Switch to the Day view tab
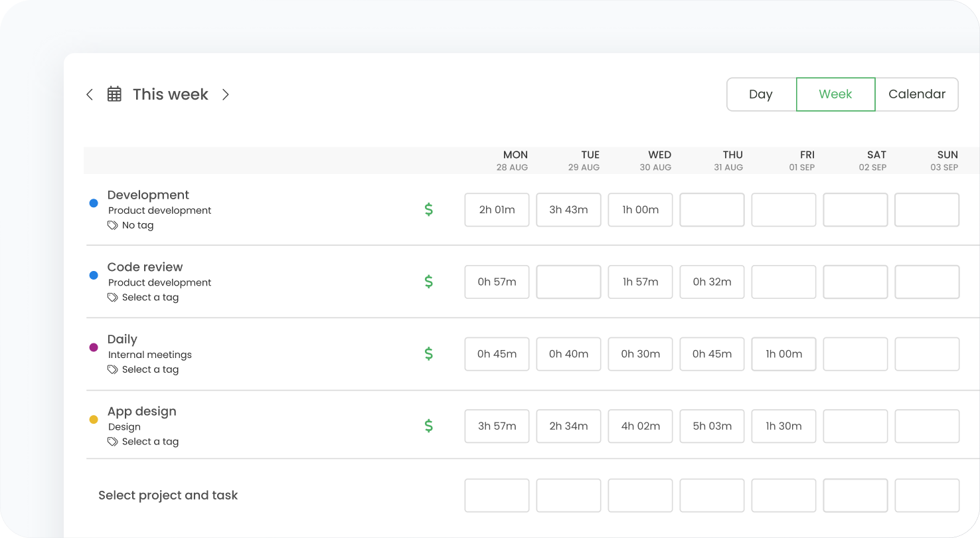This screenshot has width=980, height=538. (761, 94)
